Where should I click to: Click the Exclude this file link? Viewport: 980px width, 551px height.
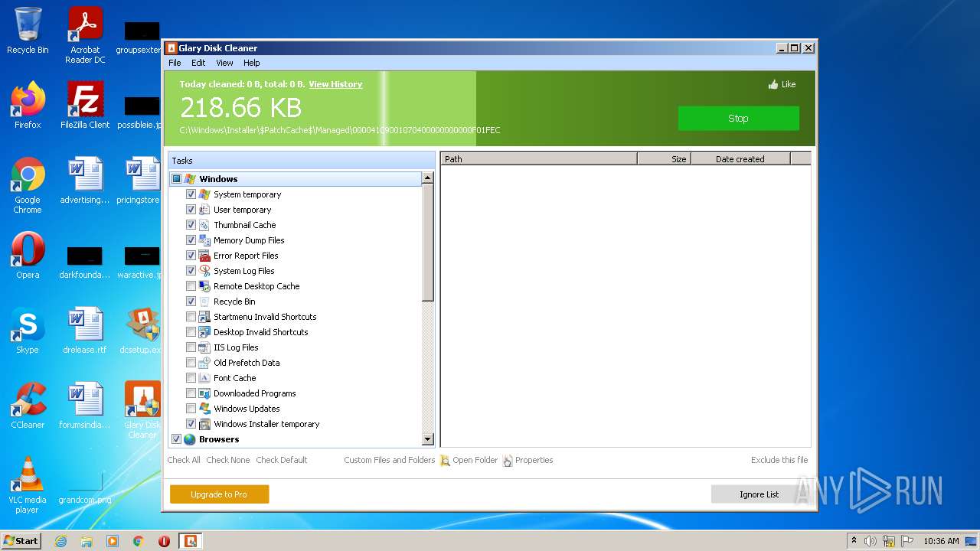[779, 460]
